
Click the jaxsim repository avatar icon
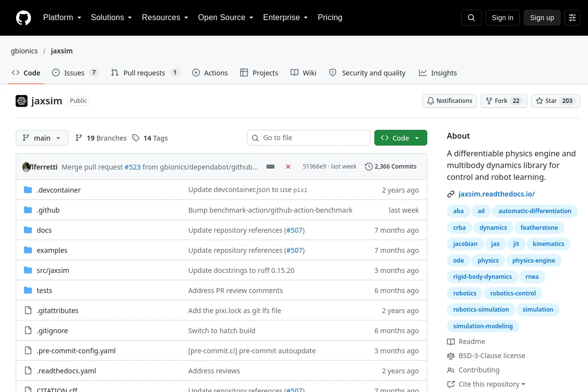(x=22, y=101)
